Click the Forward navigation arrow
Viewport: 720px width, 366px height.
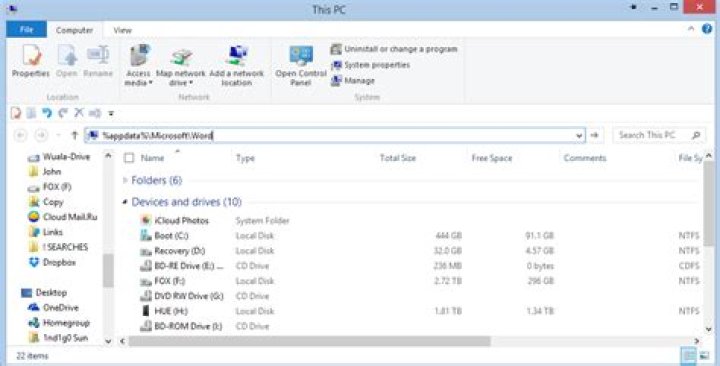[41, 135]
